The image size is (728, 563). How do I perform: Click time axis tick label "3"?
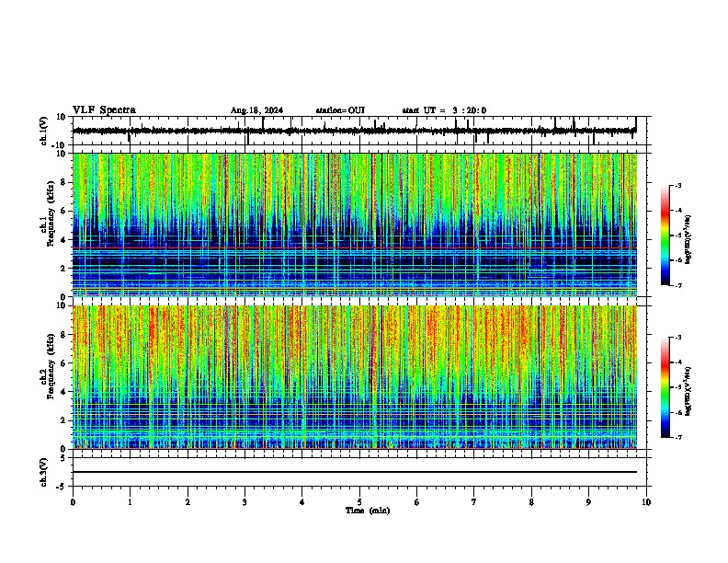(245, 502)
